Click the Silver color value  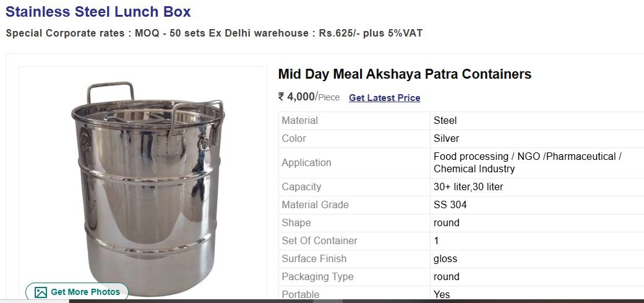446,139
